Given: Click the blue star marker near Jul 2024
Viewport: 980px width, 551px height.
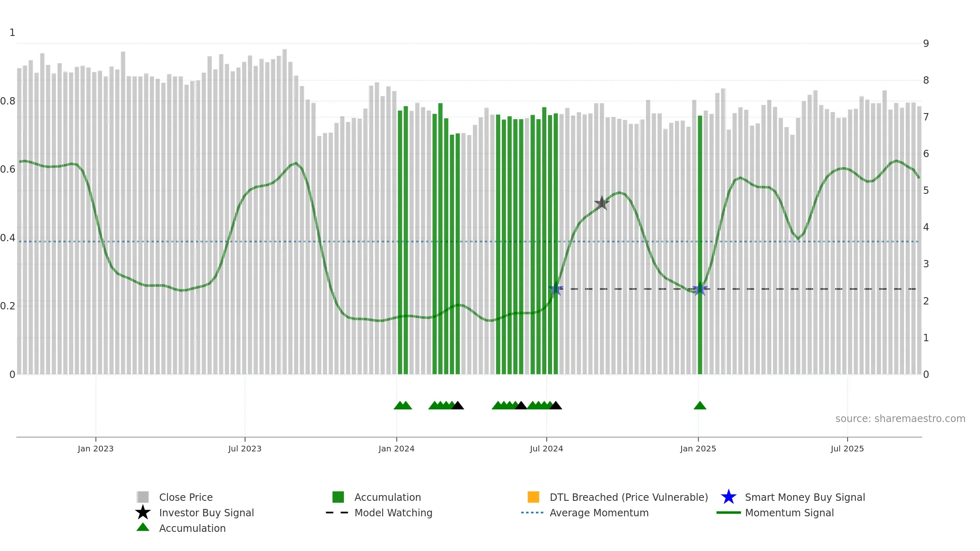Looking at the screenshot, I should coord(556,289).
